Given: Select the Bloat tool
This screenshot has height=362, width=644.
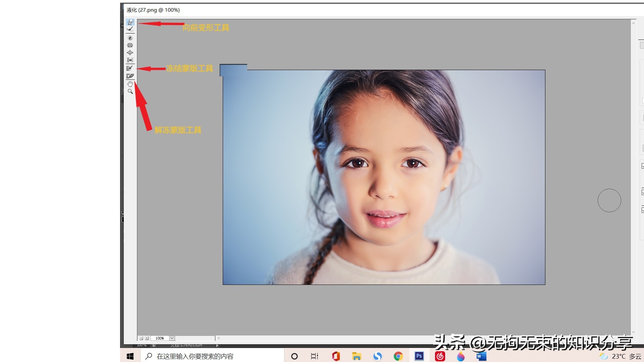Looking at the screenshot, I should 130,53.
